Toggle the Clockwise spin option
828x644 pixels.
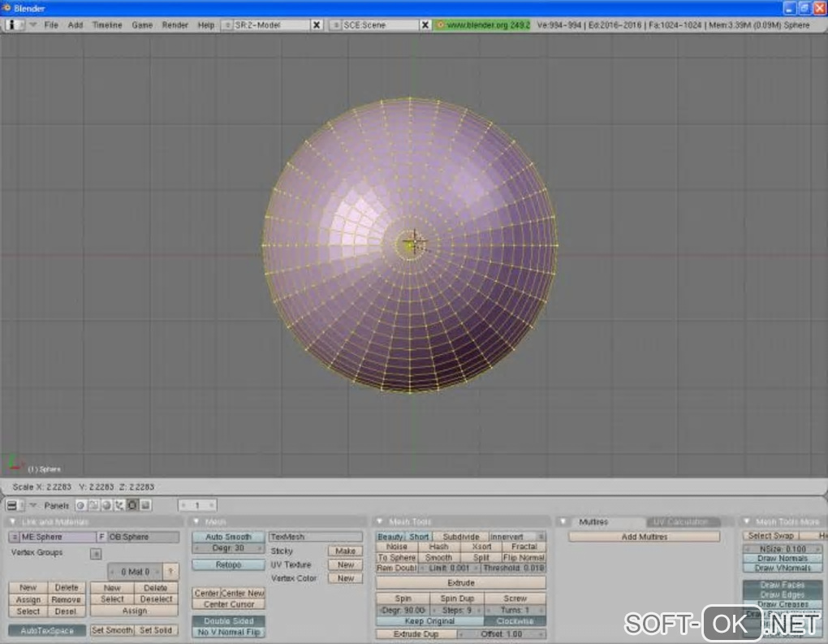pos(515,621)
